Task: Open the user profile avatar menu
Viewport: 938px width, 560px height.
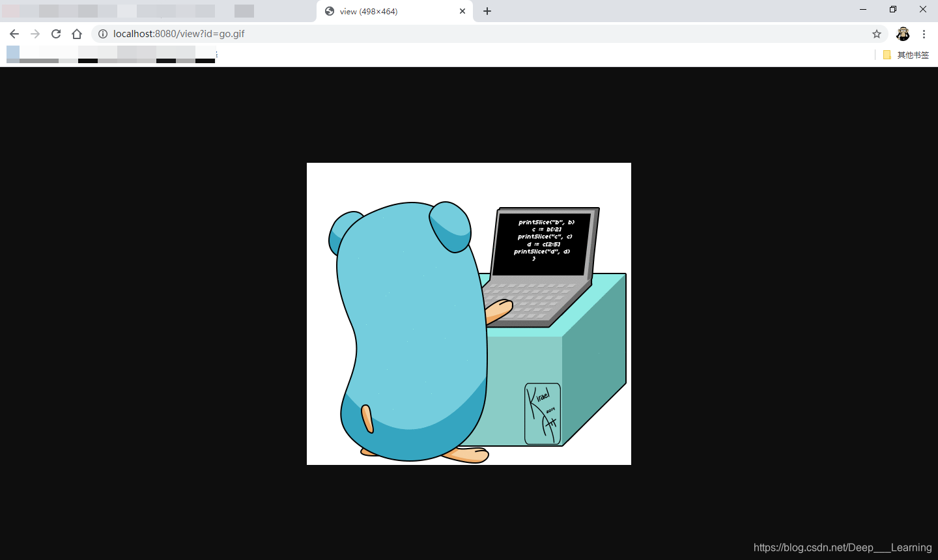Action: [x=903, y=34]
